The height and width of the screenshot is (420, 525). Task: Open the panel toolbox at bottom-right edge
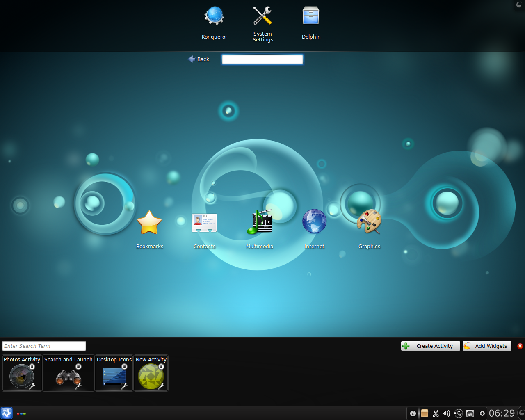pos(521,413)
